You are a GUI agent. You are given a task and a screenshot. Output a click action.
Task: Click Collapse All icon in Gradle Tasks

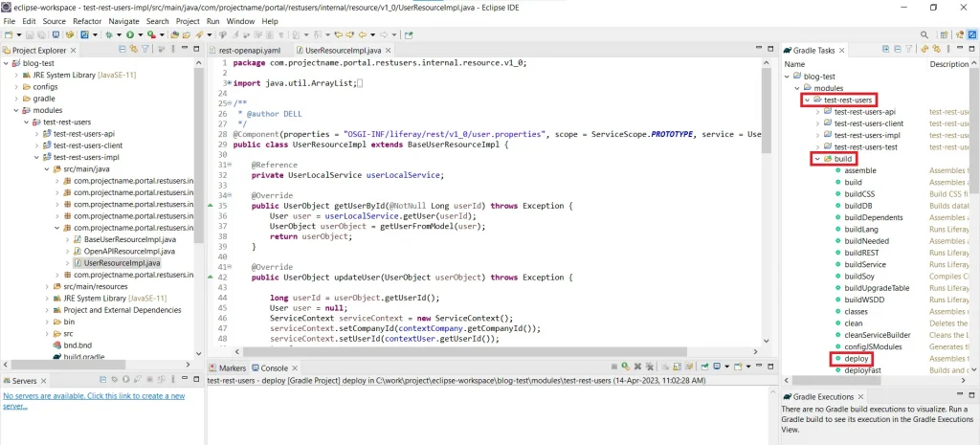898,49
